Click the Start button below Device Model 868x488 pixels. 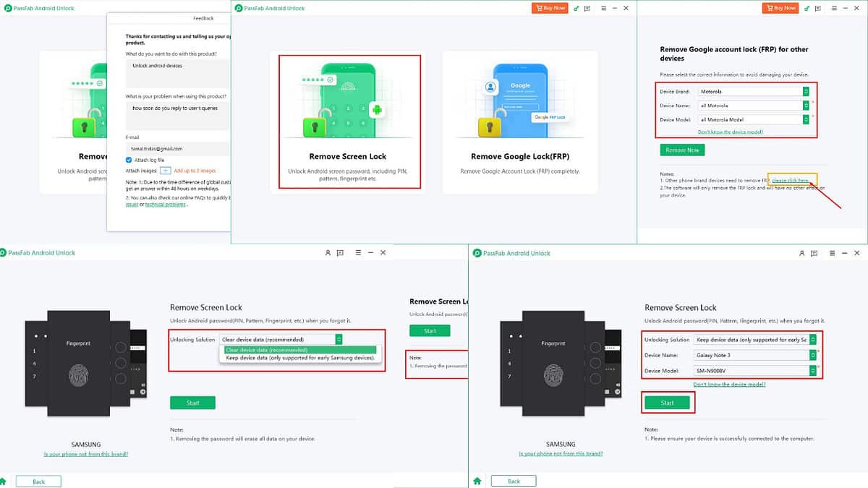point(666,402)
